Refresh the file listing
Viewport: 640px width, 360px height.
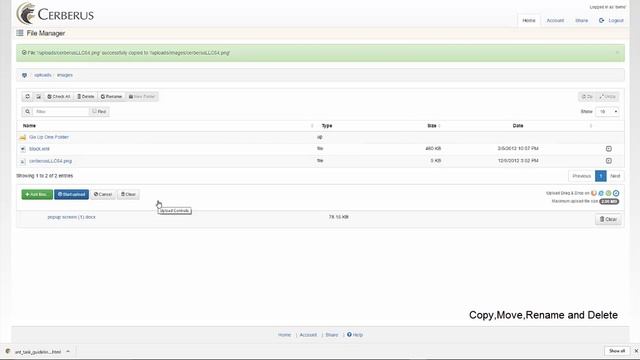tap(27, 97)
